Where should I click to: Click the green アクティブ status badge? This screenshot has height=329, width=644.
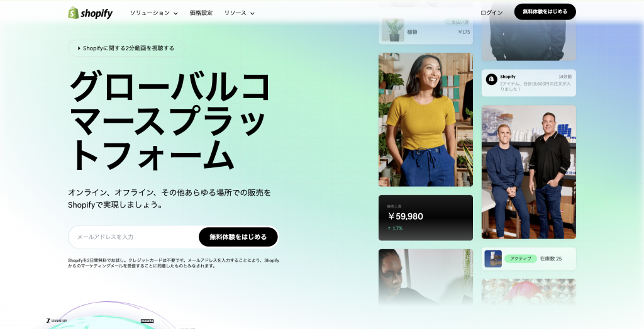point(520,259)
